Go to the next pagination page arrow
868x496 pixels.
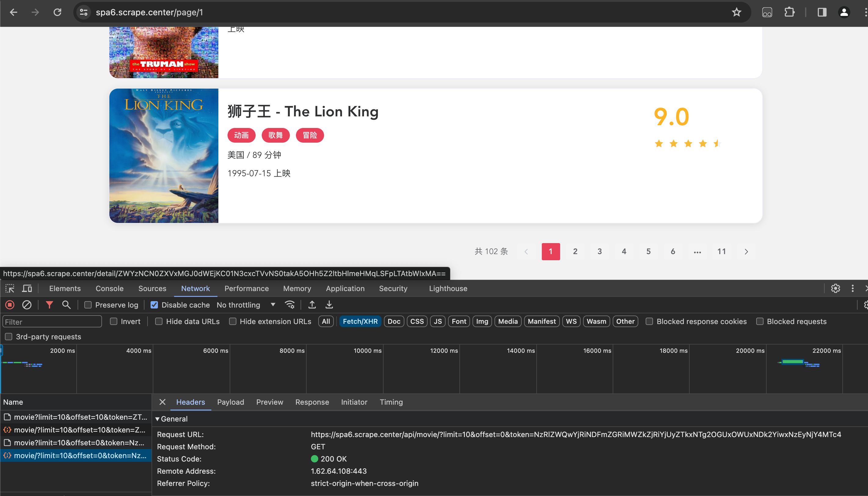click(x=746, y=252)
